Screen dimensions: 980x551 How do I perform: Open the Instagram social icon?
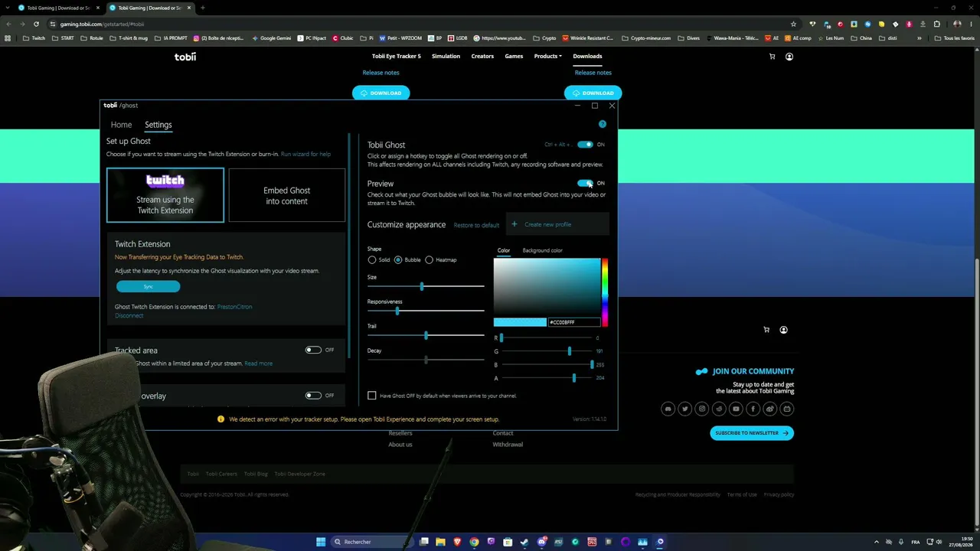click(x=702, y=409)
